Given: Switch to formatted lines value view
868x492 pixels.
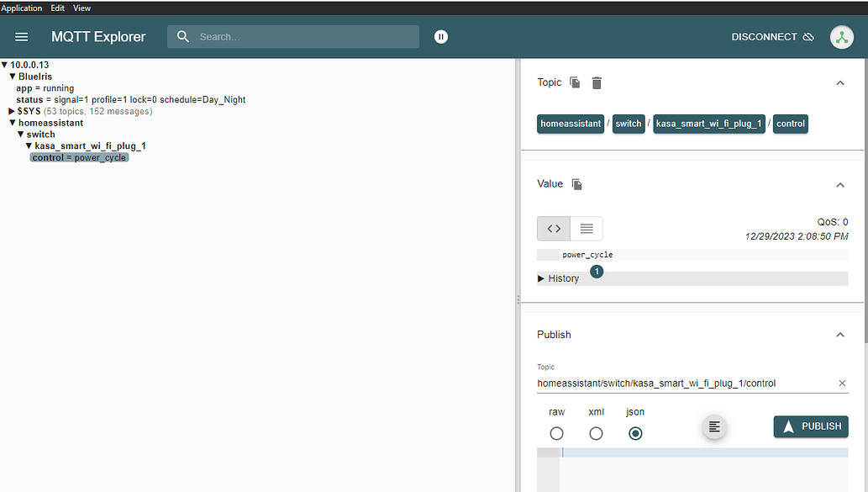Looking at the screenshot, I should pos(587,228).
